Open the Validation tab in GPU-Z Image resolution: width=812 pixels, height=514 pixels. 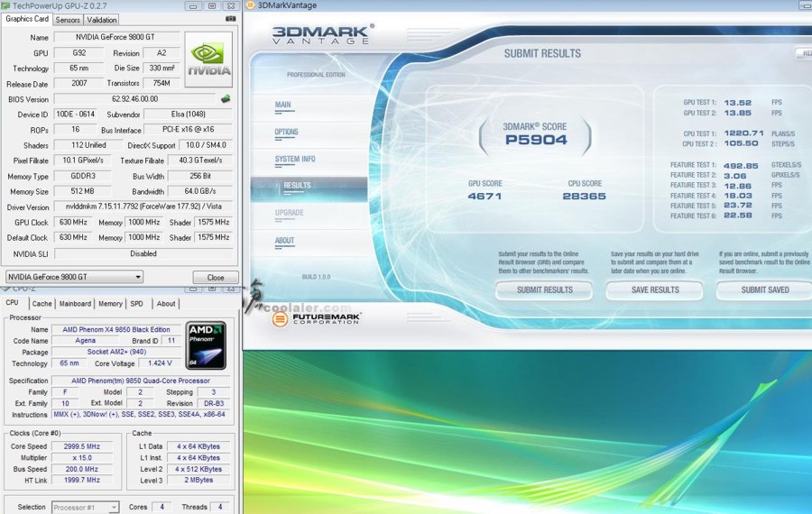click(101, 20)
